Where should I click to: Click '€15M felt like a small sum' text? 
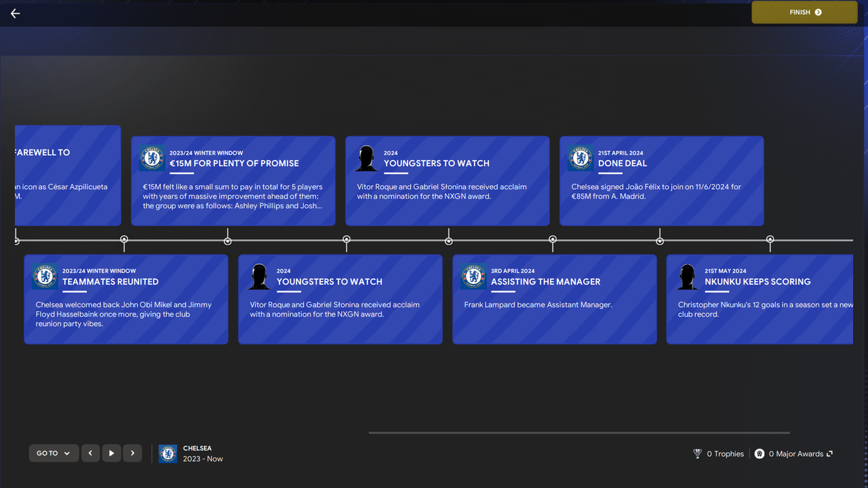coord(233,196)
